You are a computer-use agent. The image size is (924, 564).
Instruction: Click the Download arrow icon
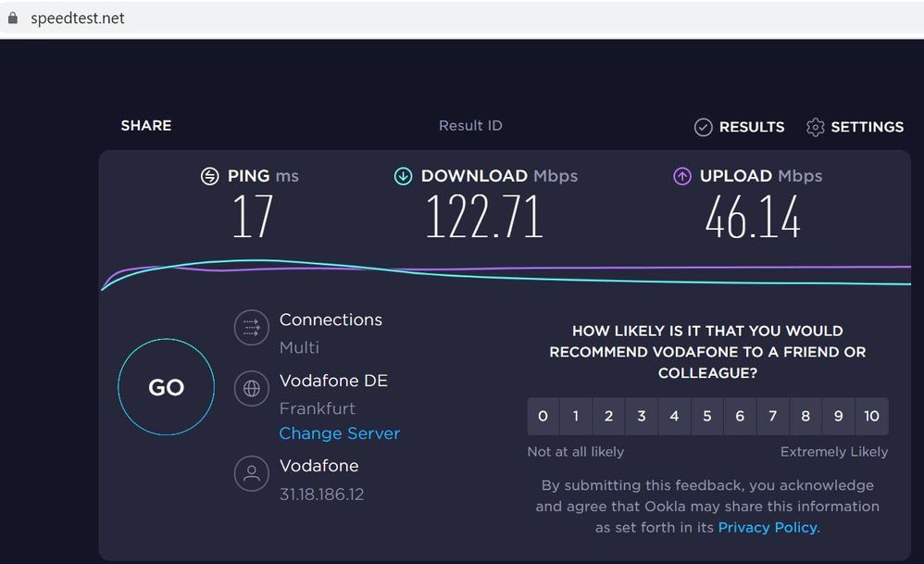(403, 176)
